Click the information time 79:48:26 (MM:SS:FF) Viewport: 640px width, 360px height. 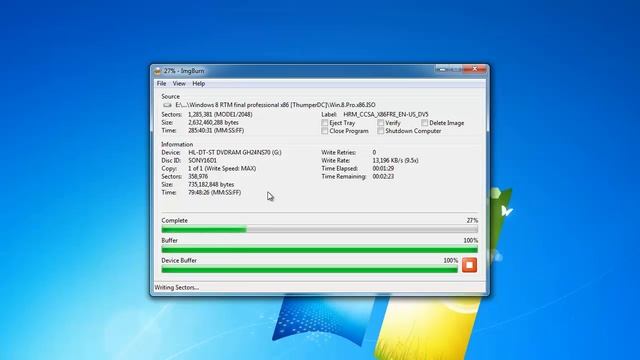[x=215, y=193]
